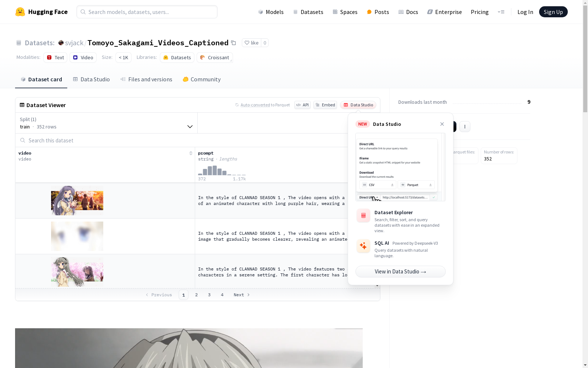The image size is (588, 368).
Task: Click the Next page button
Action: [242, 295]
